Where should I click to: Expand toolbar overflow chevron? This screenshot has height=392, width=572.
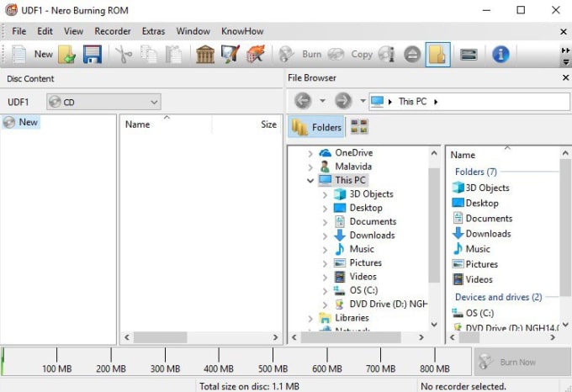coord(565,50)
